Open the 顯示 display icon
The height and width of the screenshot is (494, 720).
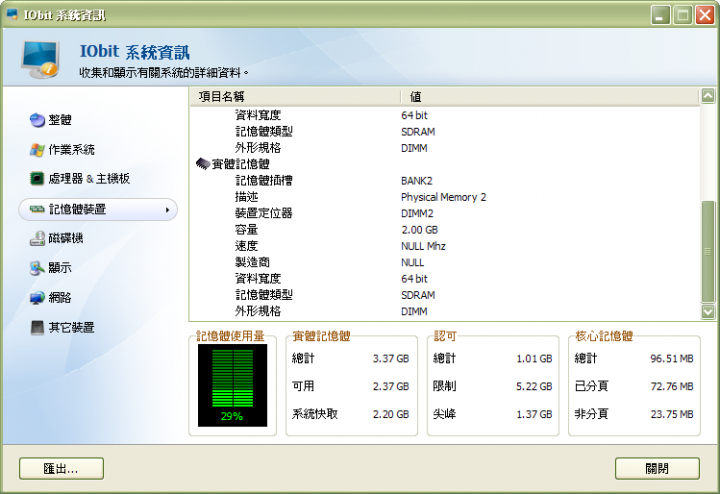point(37,268)
